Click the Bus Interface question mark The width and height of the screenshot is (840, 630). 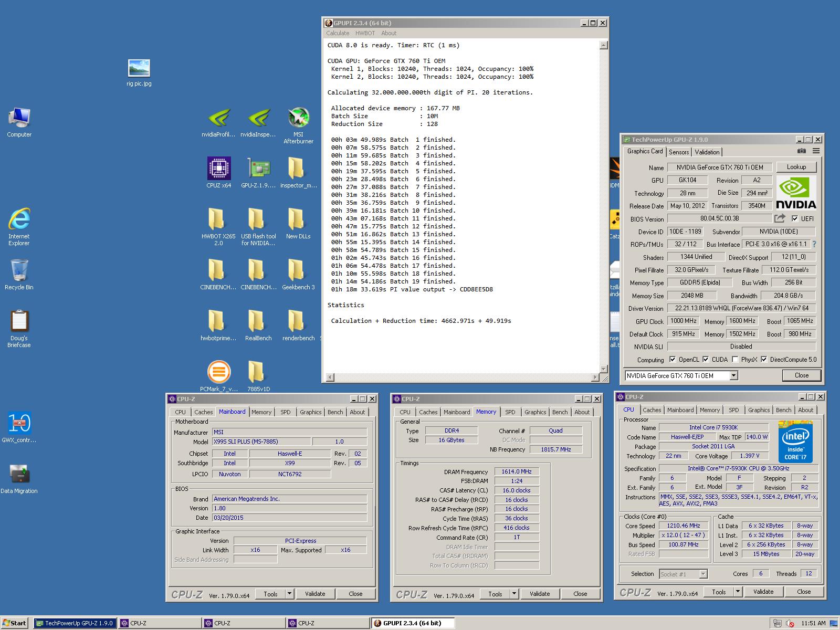click(x=814, y=244)
